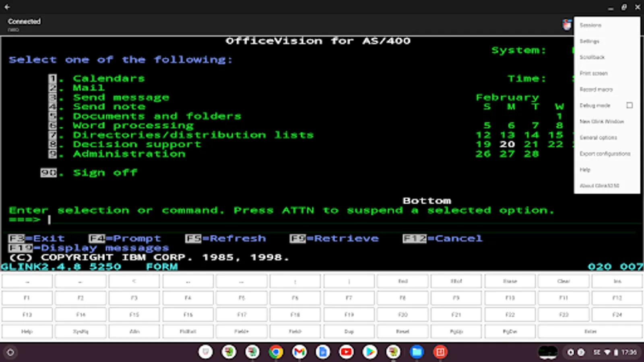Tap the Dup key on the keypad
The width and height of the screenshot is (644, 362).
(349, 332)
